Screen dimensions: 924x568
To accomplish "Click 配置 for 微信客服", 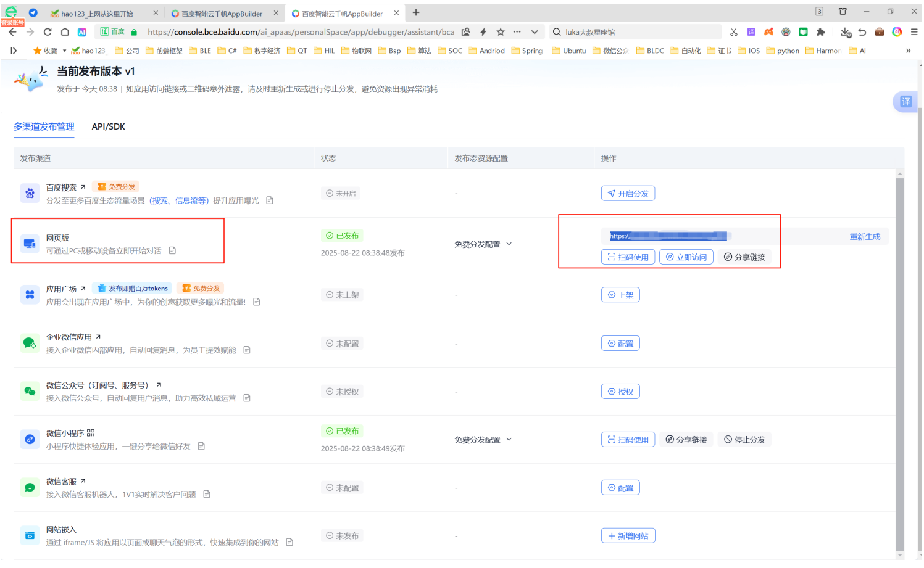I will click(x=620, y=488).
